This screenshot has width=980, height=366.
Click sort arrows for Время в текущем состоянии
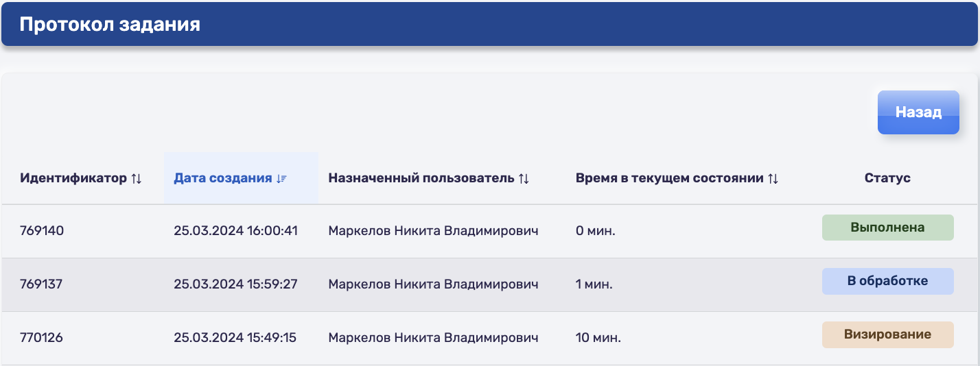tap(773, 178)
